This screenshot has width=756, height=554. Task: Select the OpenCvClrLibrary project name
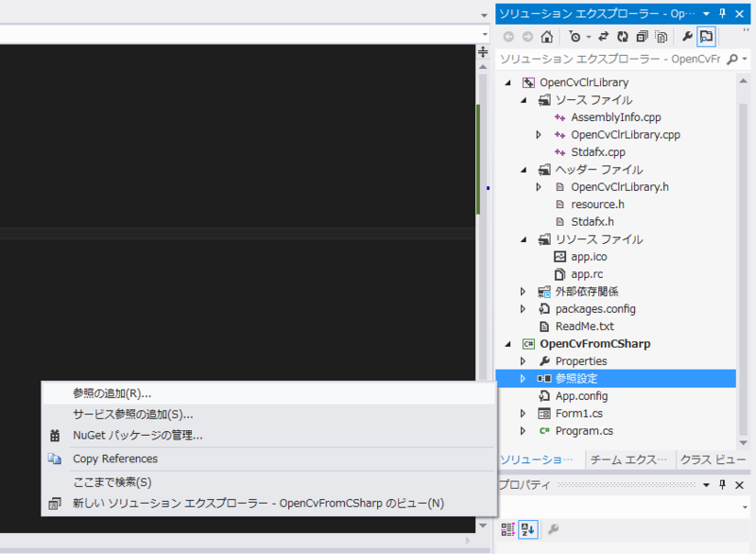pos(584,82)
